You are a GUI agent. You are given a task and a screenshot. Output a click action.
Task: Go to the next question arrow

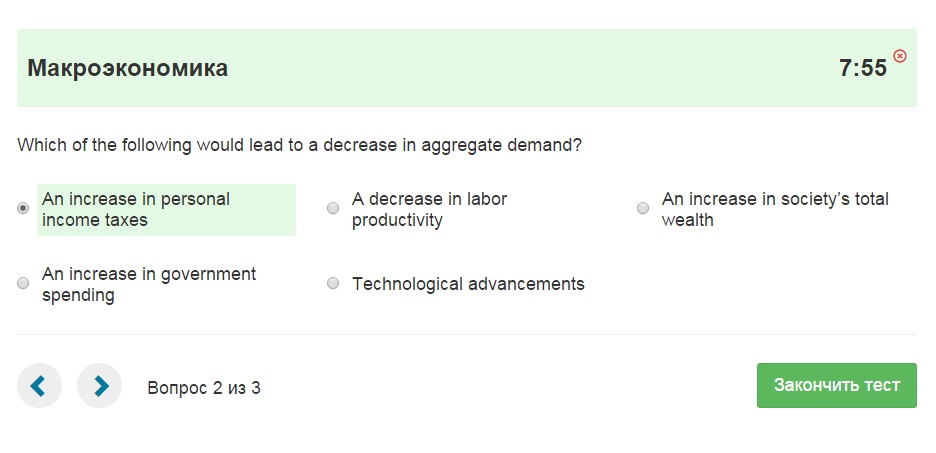pos(99,386)
